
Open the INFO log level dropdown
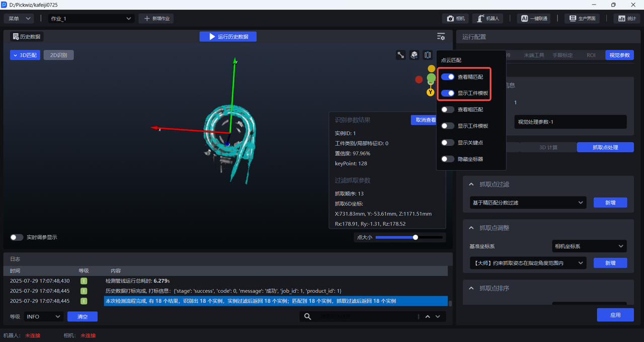coord(43,317)
